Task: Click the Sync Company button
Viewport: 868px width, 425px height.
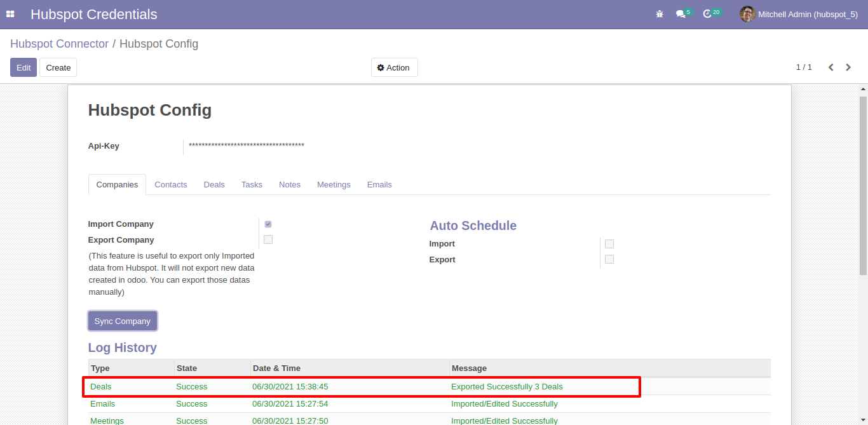Action: pyautogui.click(x=123, y=321)
